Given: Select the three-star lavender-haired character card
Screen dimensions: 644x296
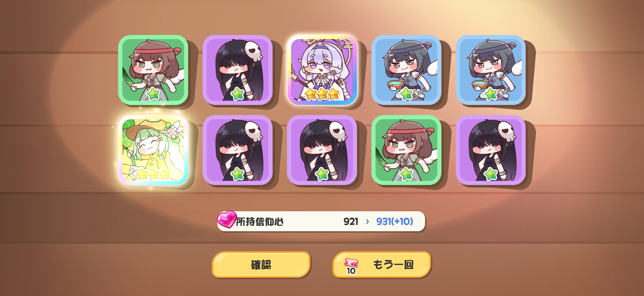Looking at the screenshot, I should (322, 70).
